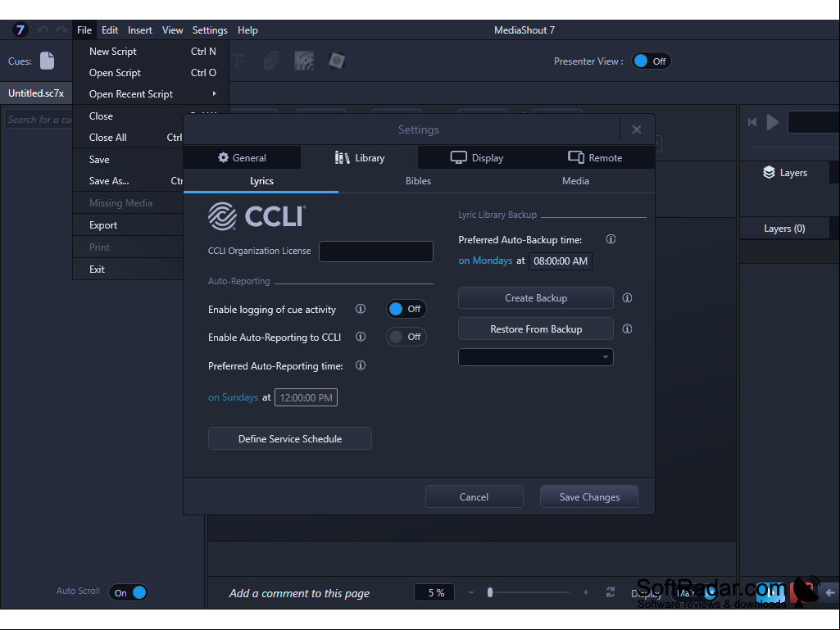The height and width of the screenshot is (630, 840).
Task: Click the info icon beside Preferred Auto-Reporting time
Action: point(361,365)
